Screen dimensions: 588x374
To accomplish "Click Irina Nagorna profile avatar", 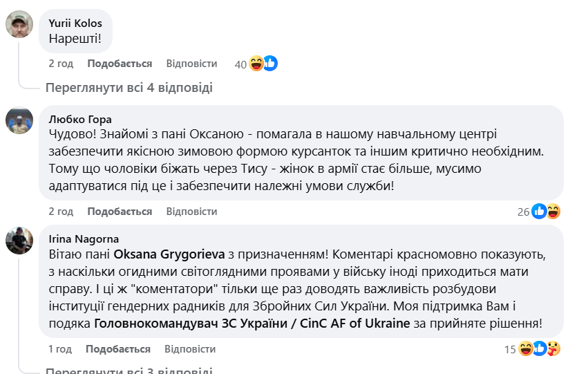I will pos(19,240).
